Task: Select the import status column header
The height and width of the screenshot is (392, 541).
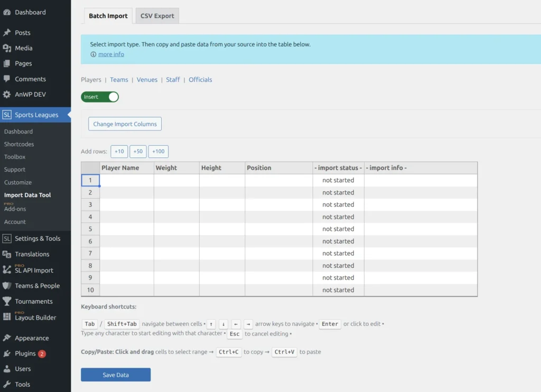Action: 339,168
